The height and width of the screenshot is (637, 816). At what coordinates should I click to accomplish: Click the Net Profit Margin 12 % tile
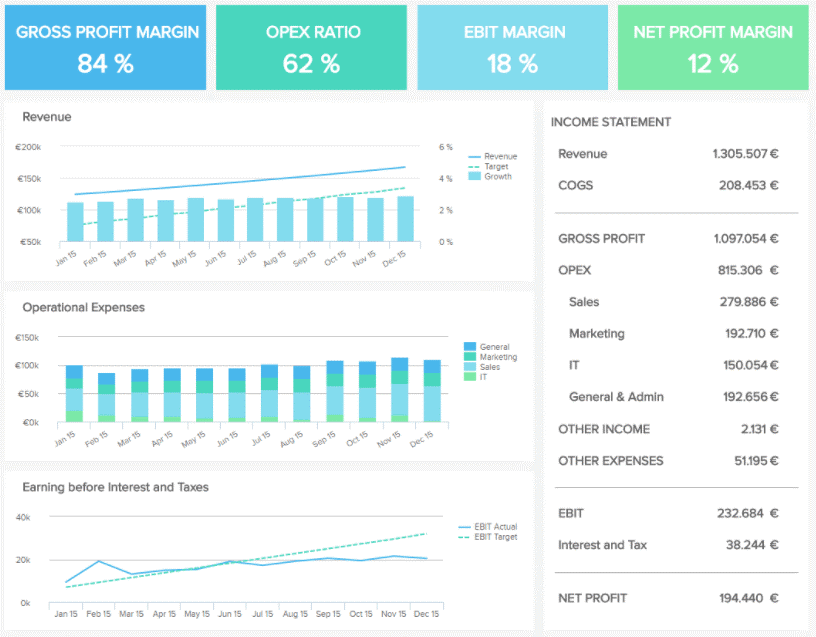[712, 48]
